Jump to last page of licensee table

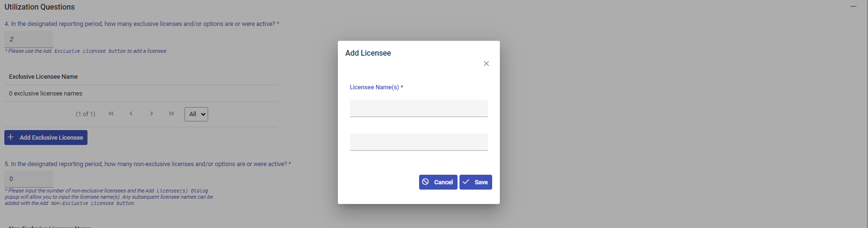tap(172, 114)
